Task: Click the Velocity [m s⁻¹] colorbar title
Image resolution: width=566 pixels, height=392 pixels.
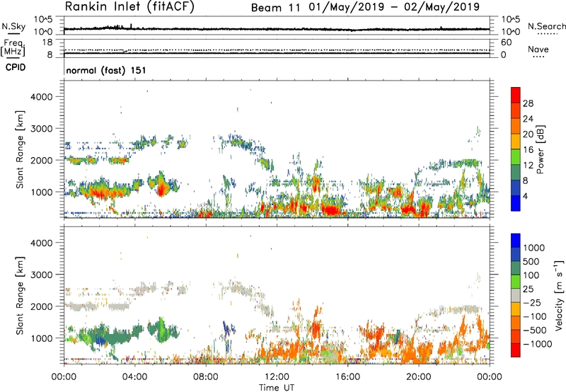Action: click(559, 295)
